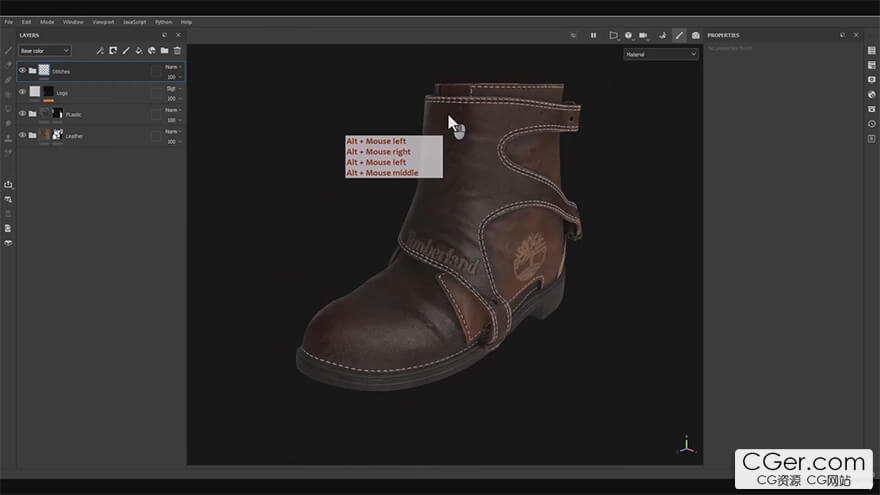
Task: Click the box icon at the bottom of left toolbar
Action: point(8,243)
